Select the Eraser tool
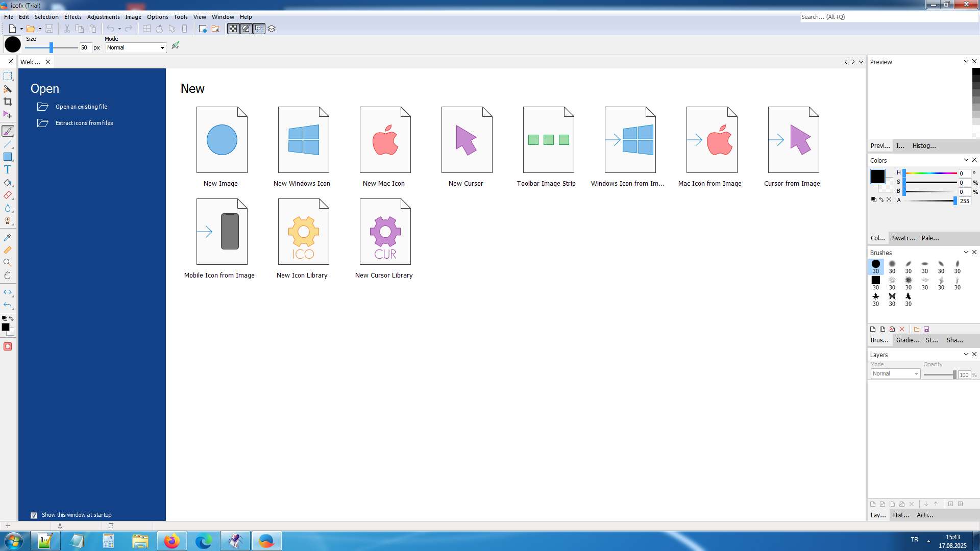 (x=8, y=195)
